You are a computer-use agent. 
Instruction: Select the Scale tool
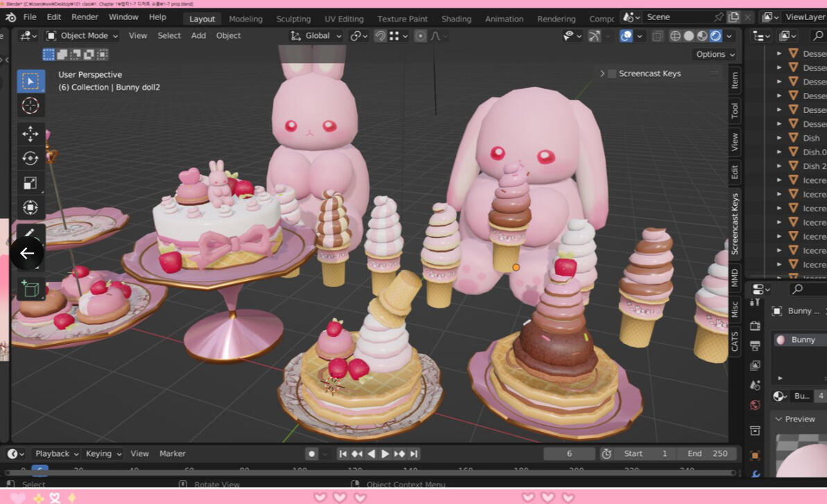coord(29,183)
